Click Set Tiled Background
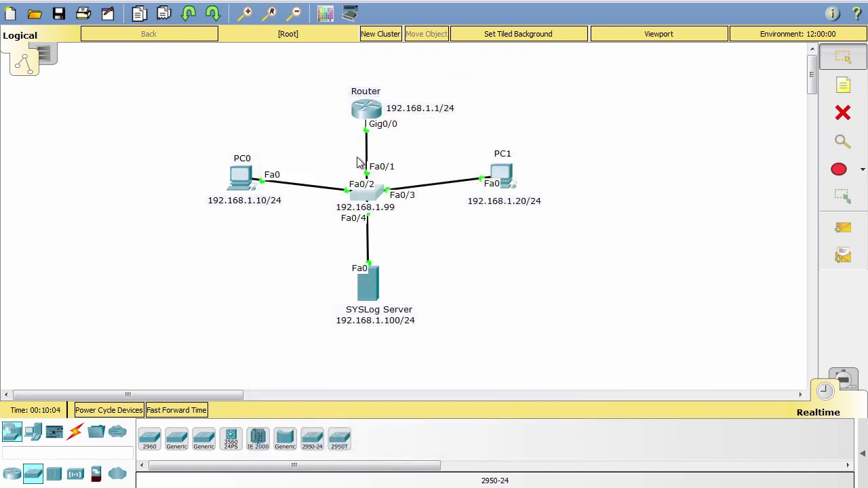The height and width of the screenshot is (488, 868). 518,34
